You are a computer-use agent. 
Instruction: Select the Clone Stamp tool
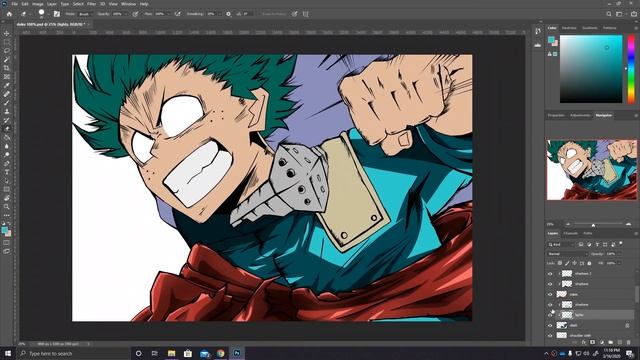pyautogui.click(x=7, y=111)
